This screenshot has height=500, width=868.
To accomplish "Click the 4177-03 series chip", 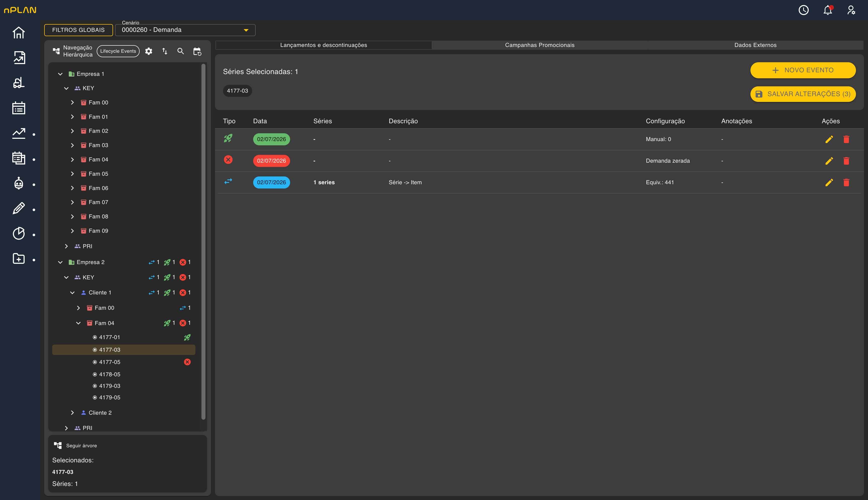I will [237, 91].
